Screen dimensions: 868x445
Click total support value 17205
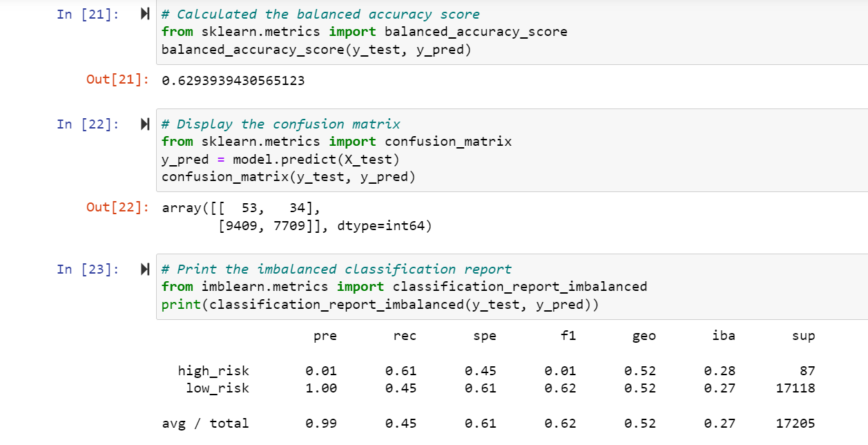tap(795, 424)
